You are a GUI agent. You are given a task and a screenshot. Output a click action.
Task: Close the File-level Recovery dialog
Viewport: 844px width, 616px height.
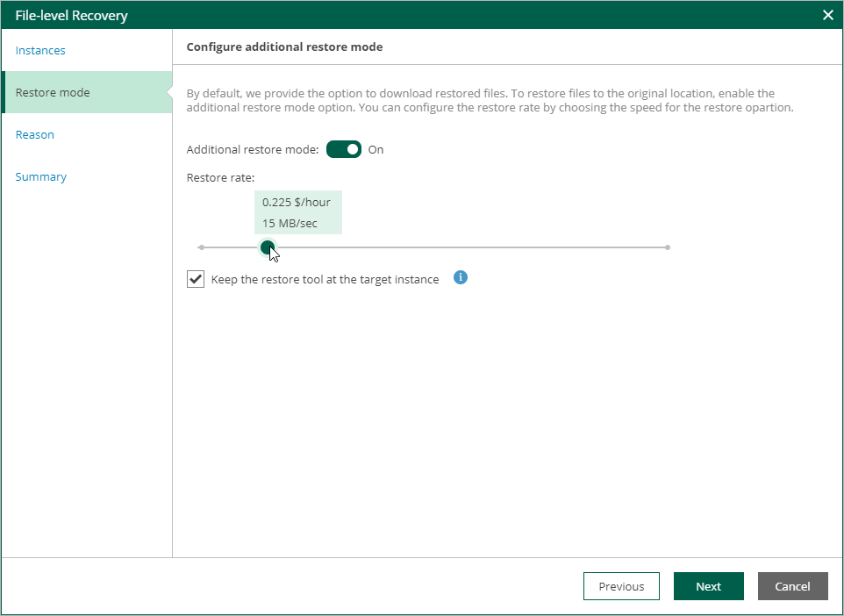tap(828, 15)
